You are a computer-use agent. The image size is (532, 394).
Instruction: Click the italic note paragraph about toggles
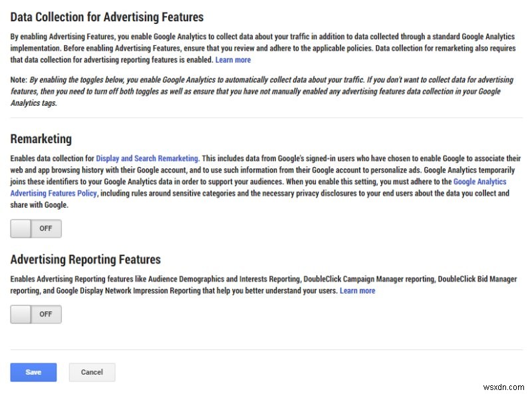[266, 92]
